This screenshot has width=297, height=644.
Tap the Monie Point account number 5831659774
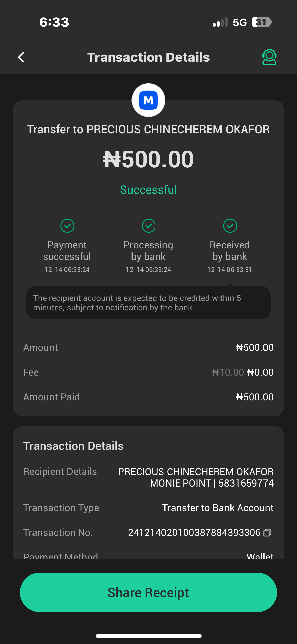pyautogui.click(x=246, y=483)
